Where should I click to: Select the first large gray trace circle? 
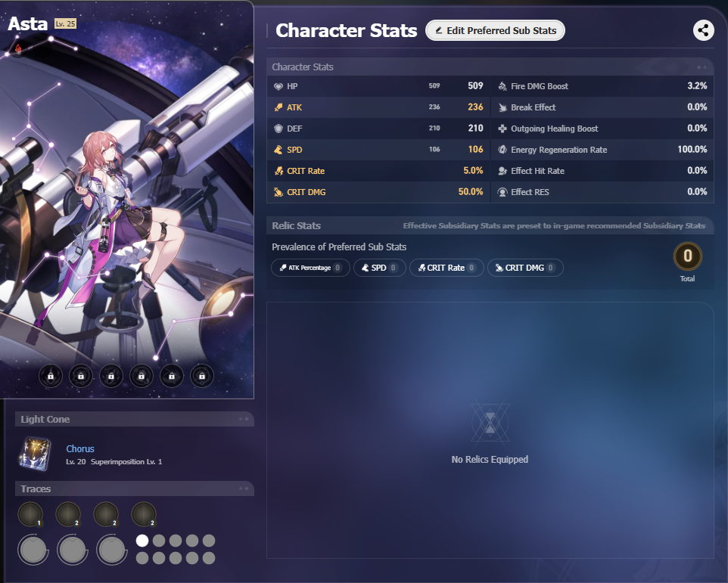click(x=33, y=550)
